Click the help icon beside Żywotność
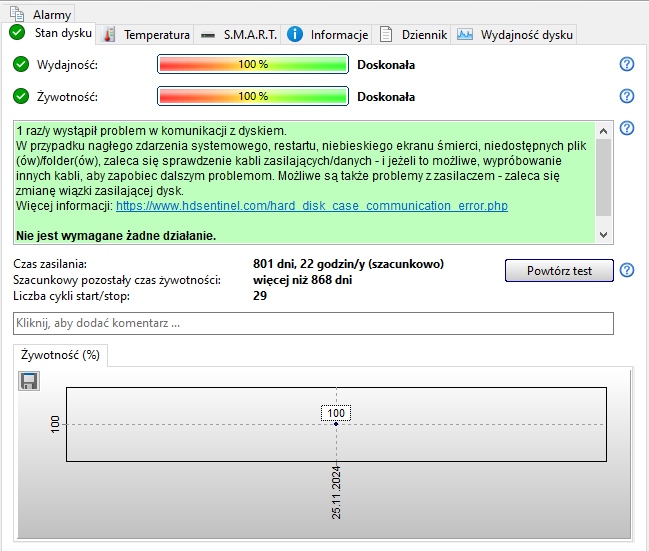Viewport: 649px width, 551px height. [x=627, y=96]
